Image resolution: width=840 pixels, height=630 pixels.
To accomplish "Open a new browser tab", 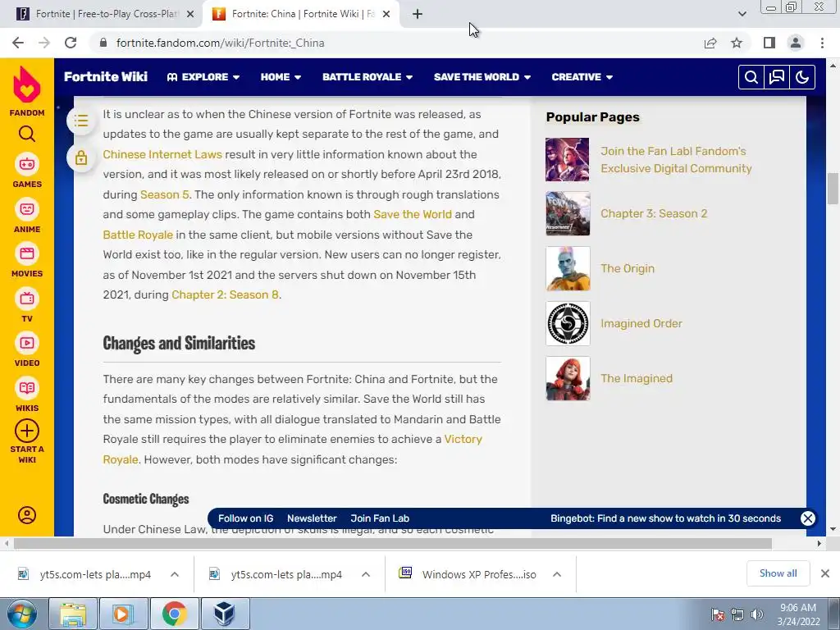I will click(418, 14).
